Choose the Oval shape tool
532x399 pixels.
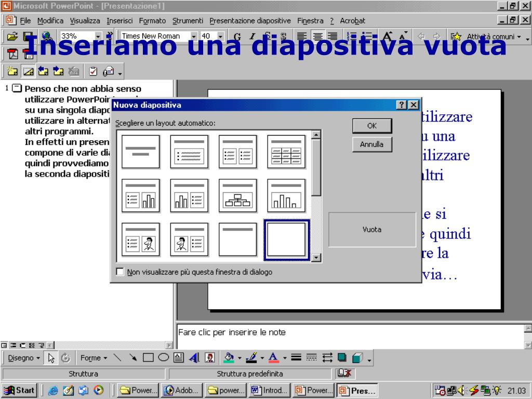pyautogui.click(x=163, y=357)
